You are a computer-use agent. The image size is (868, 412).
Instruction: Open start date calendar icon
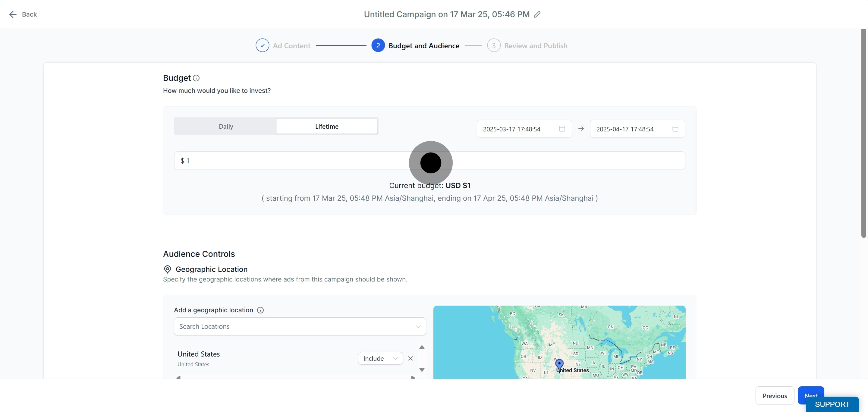562,129
